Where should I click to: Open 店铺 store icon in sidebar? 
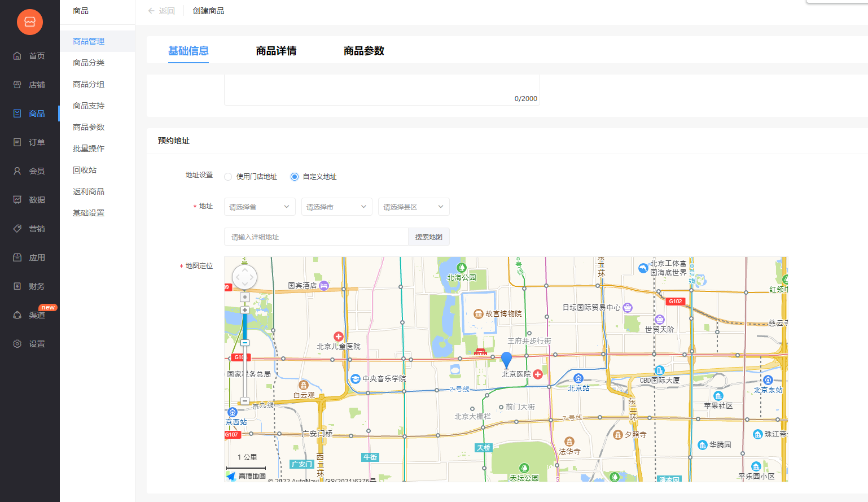17,85
